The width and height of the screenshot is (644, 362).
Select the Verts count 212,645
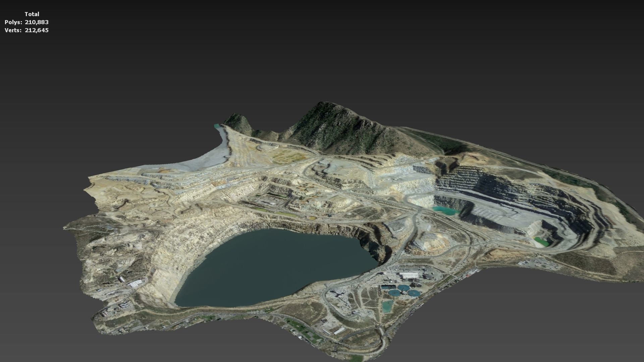coord(37,30)
